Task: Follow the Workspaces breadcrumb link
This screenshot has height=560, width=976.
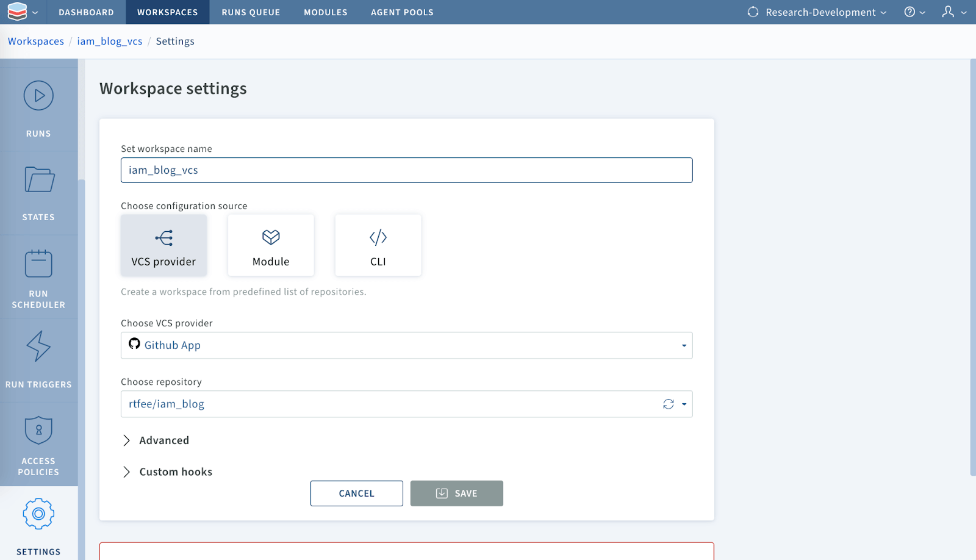Action: click(x=36, y=41)
